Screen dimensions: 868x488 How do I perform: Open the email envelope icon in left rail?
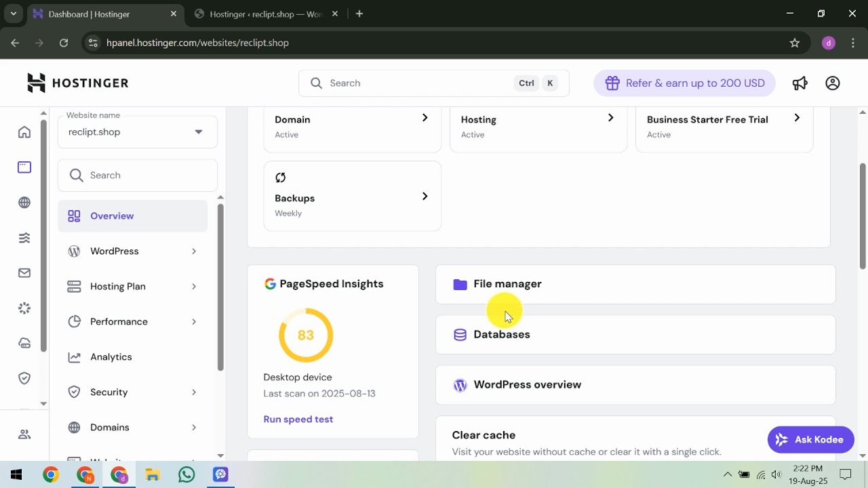pyautogui.click(x=24, y=273)
